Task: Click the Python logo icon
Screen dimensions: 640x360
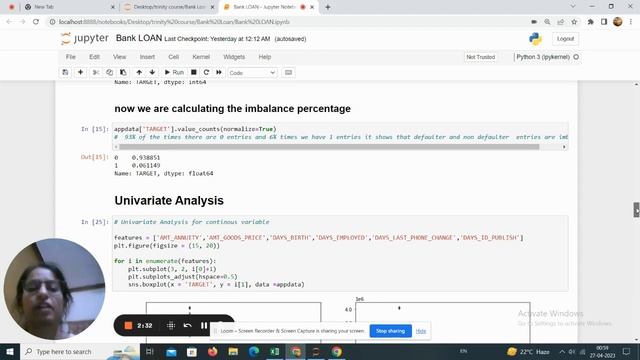Action: 535,39
